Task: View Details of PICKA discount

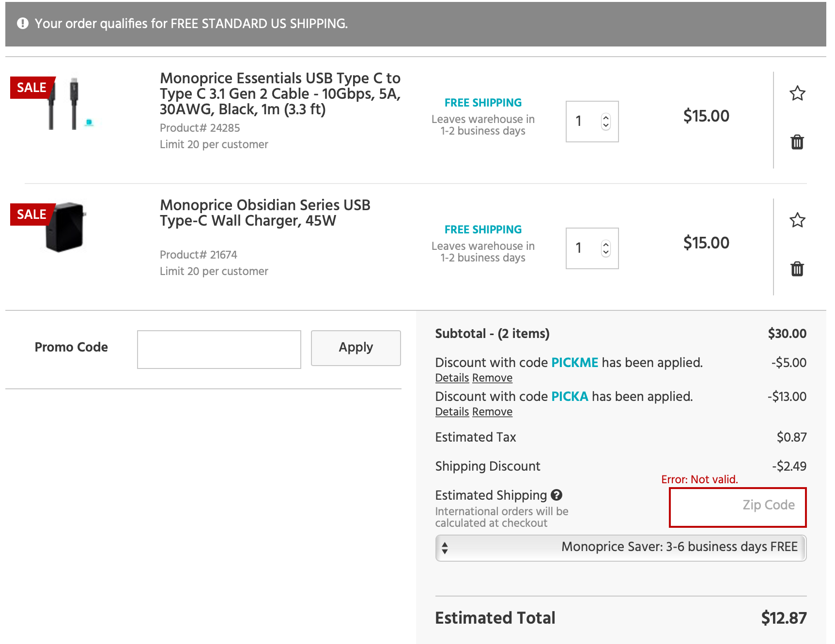Action: [x=452, y=412]
